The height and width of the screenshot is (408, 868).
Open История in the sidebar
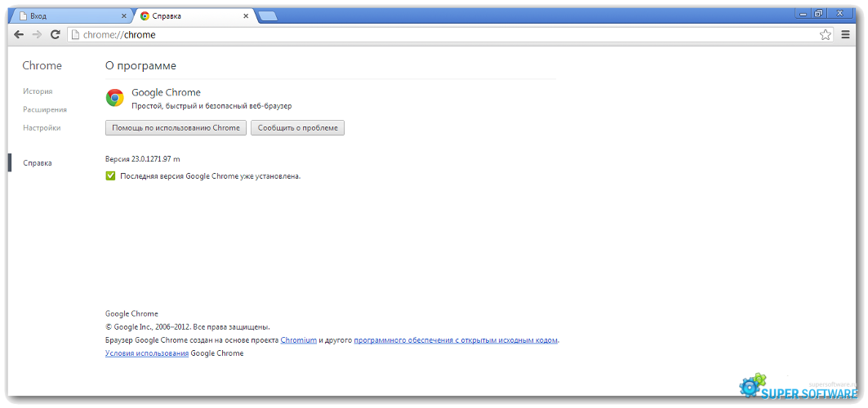tap(38, 91)
